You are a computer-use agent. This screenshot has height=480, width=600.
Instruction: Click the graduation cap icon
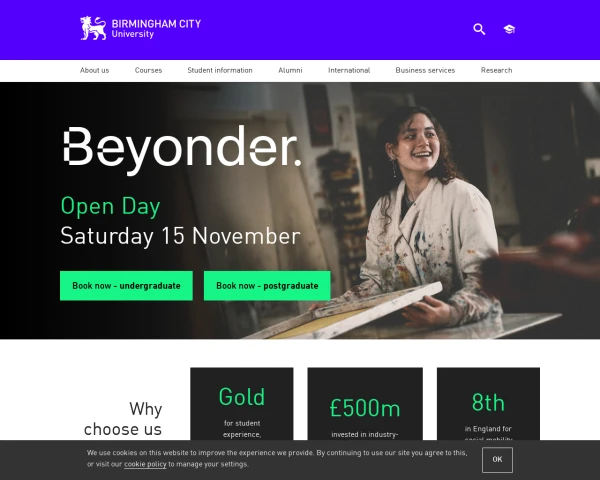[x=509, y=29]
